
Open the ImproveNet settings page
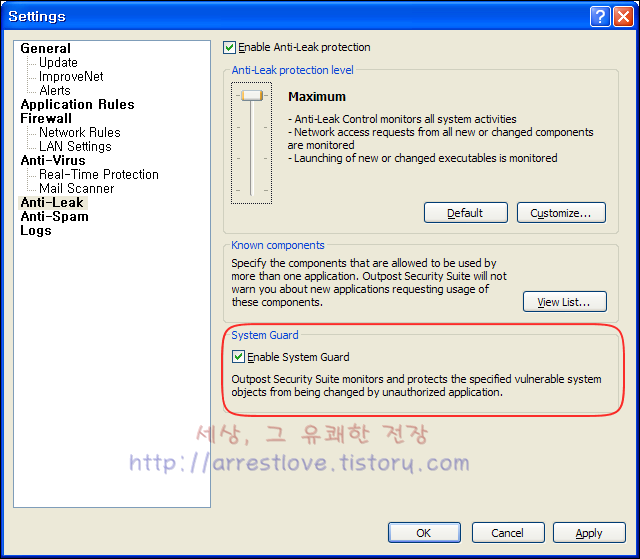coord(71,76)
